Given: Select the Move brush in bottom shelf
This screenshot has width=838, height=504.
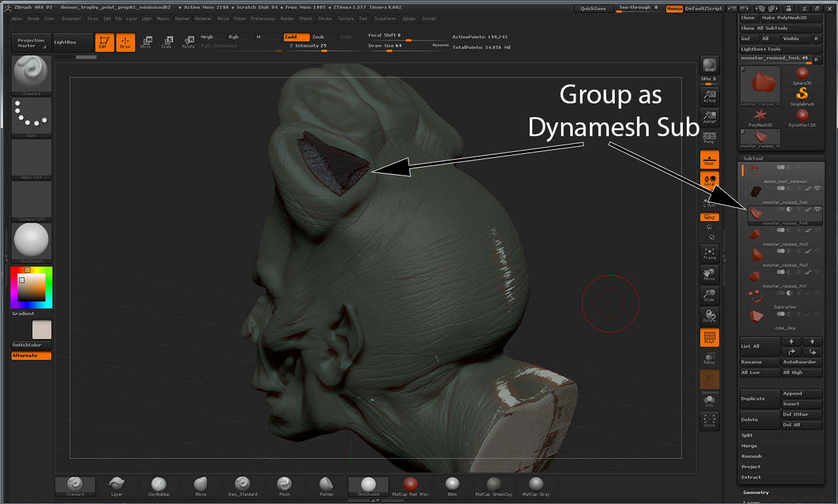Looking at the screenshot, I should (200, 486).
